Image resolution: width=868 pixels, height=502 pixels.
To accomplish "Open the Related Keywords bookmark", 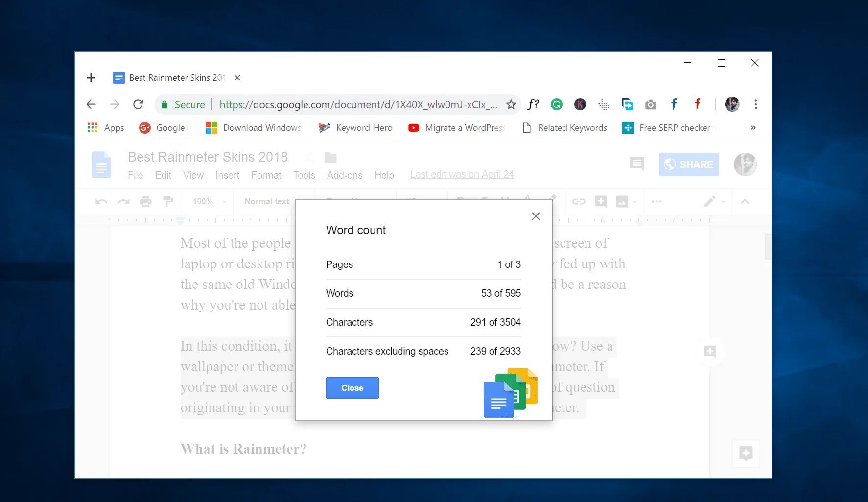I will tap(565, 128).
